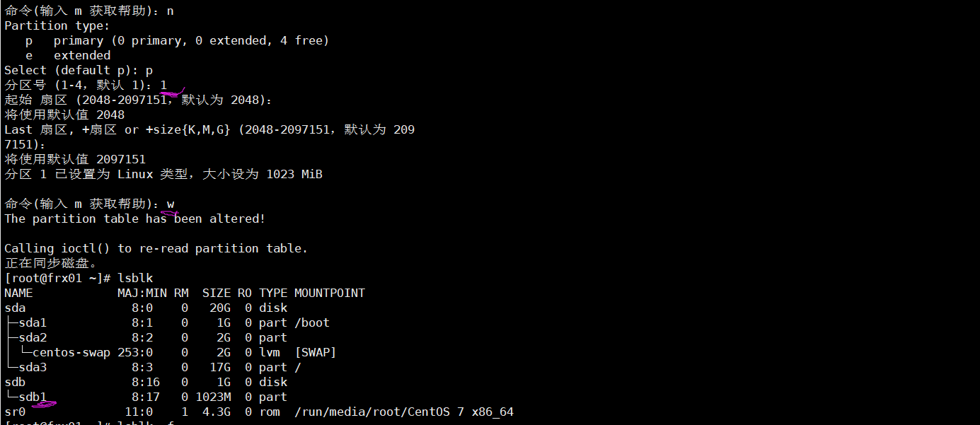Click the /run/media/root/CentOS 7 x86_64 path
980x425 pixels.
[404, 412]
